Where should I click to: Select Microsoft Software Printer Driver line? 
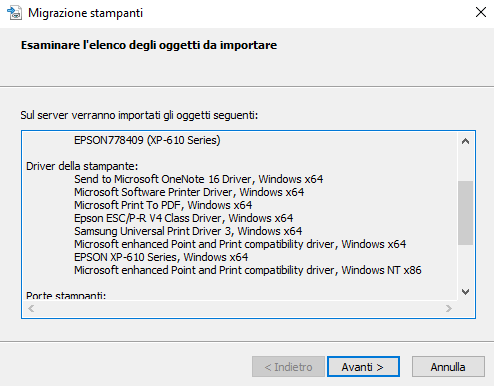(189, 192)
